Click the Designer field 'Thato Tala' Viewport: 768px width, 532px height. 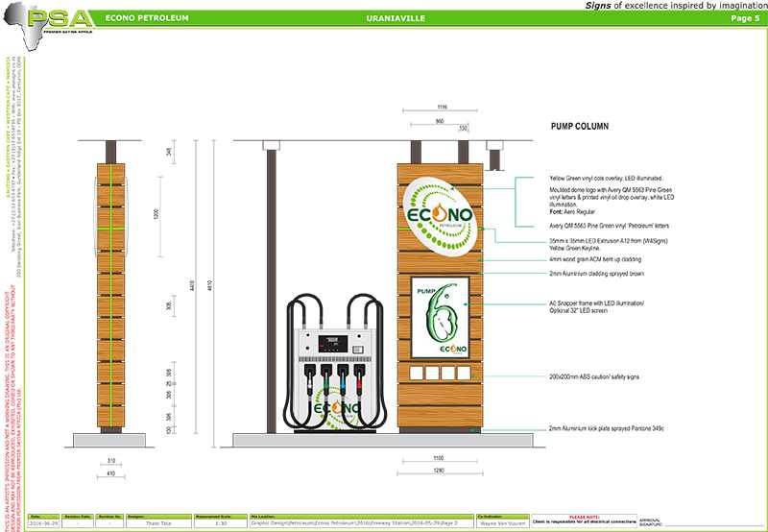(158, 523)
